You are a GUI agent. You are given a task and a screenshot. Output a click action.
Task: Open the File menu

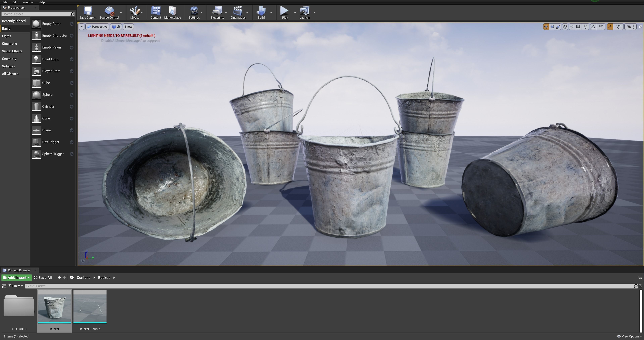point(5,2)
